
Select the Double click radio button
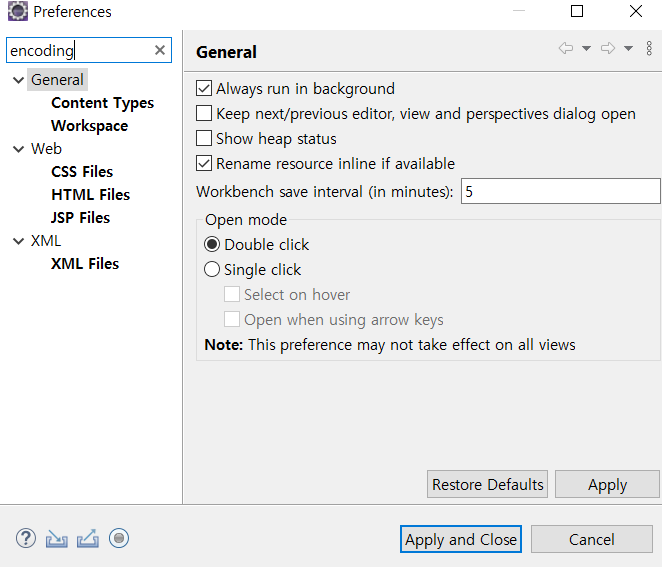click(212, 244)
